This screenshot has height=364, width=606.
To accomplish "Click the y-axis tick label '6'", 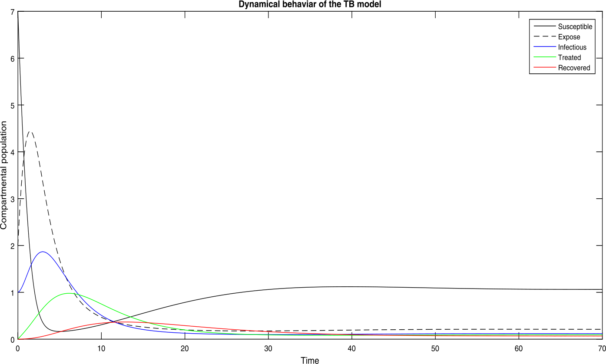I will (13, 59).
